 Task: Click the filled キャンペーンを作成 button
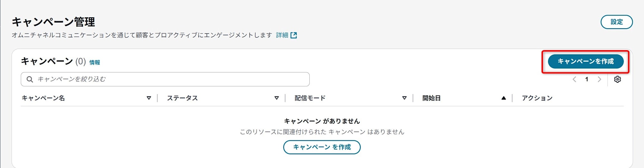coord(586,61)
